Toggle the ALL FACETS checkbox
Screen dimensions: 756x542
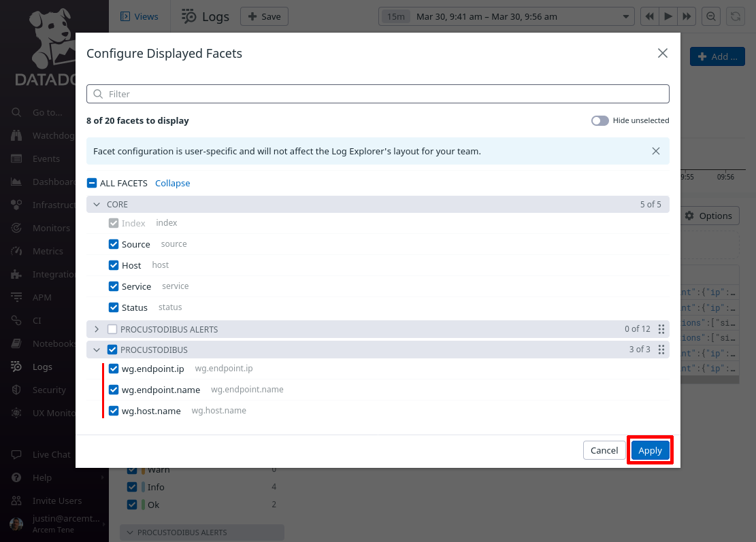click(92, 183)
